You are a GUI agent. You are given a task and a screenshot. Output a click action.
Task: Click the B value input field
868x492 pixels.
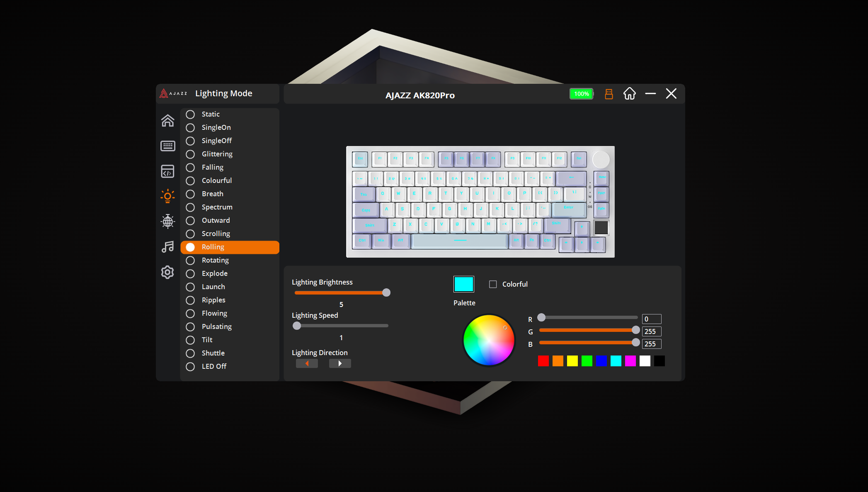click(652, 344)
